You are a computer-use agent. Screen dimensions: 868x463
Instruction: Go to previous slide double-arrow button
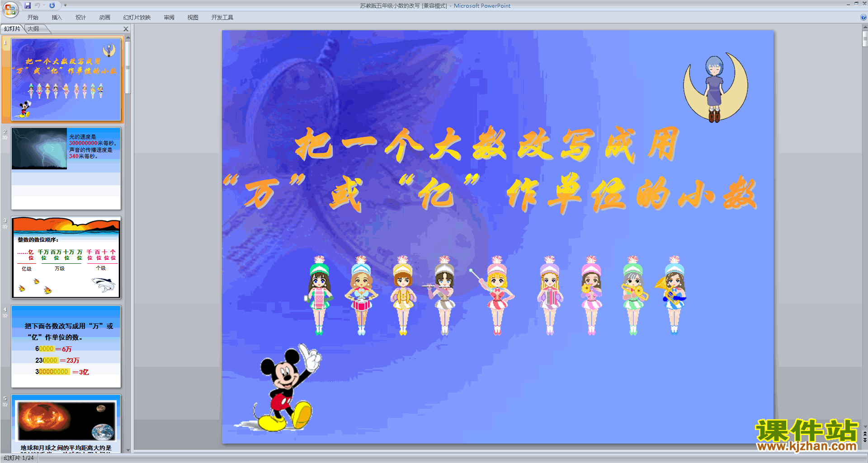point(865,434)
